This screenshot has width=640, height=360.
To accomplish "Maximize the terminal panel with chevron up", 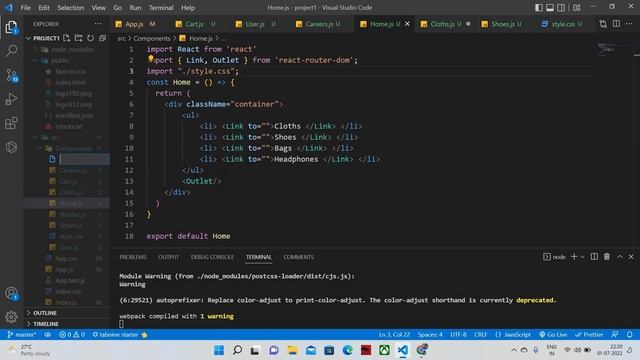I will [620, 256].
